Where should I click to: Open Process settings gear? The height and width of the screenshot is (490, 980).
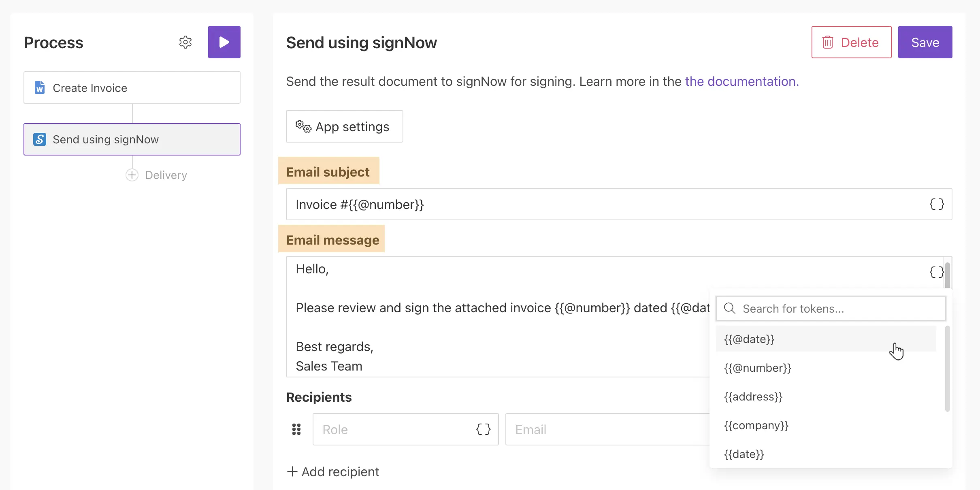(x=185, y=42)
